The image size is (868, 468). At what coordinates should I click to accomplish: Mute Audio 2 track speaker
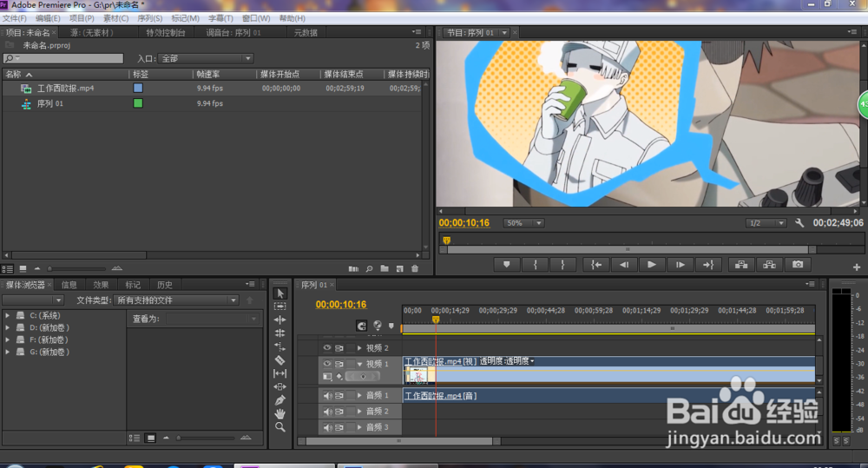click(327, 412)
